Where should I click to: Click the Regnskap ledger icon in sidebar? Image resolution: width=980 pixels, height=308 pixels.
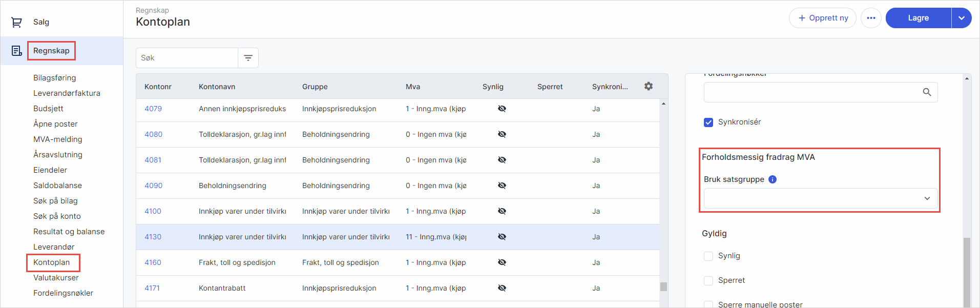coord(16,51)
